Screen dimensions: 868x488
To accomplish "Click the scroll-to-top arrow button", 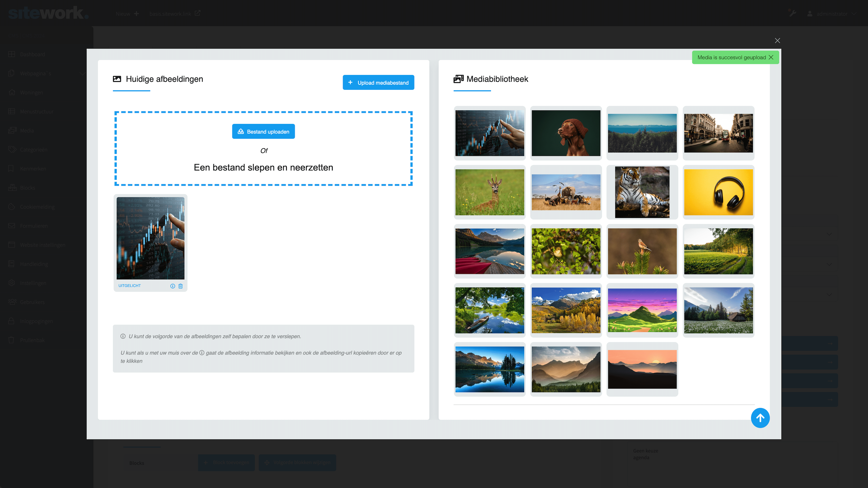I will click(x=760, y=418).
